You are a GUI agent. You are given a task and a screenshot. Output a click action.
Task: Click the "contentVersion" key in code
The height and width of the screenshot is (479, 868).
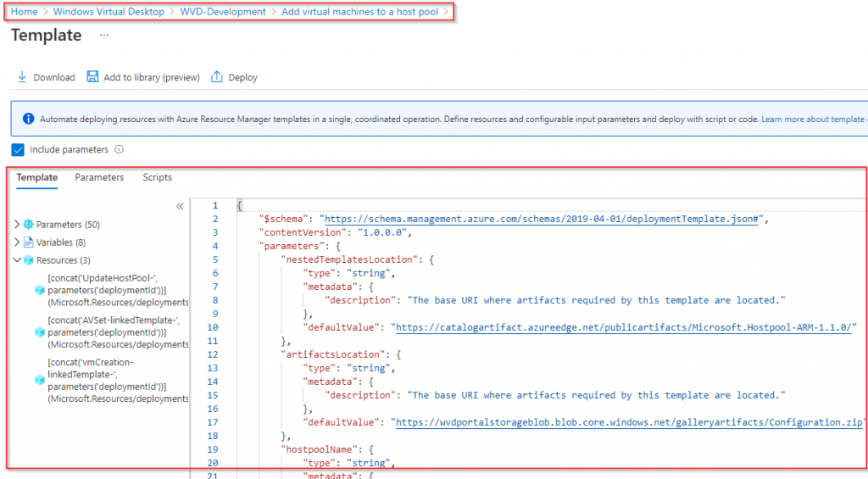click(x=303, y=232)
